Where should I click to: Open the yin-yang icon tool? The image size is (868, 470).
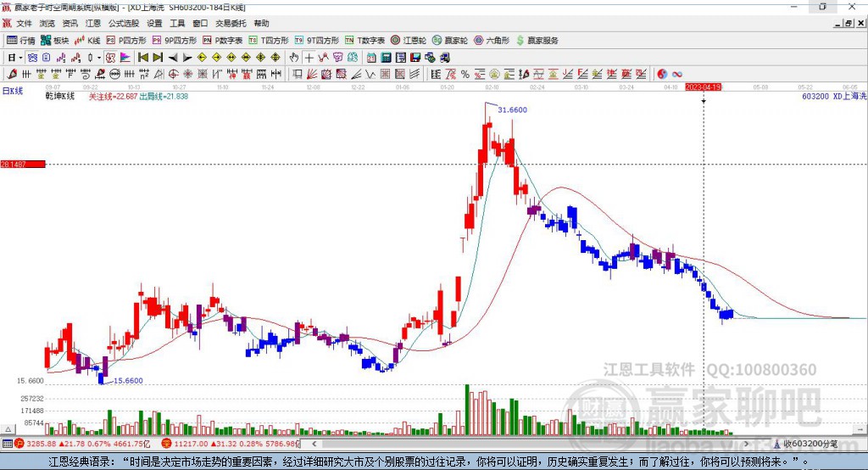(x=662, y=74)
